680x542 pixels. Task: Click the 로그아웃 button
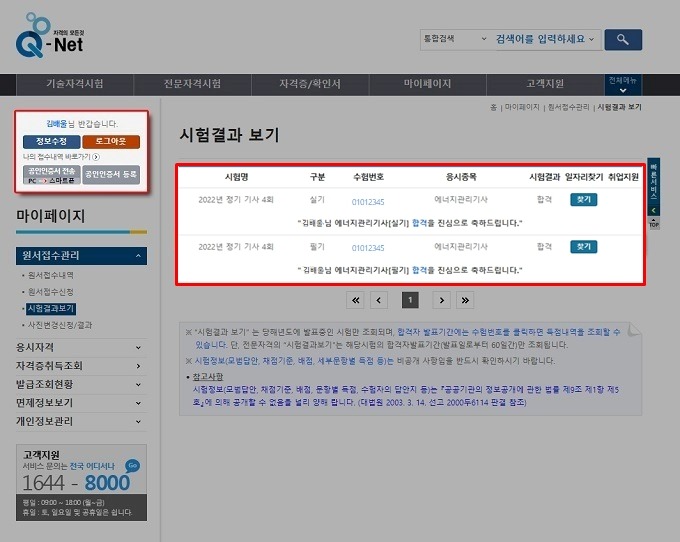point(111,141)
